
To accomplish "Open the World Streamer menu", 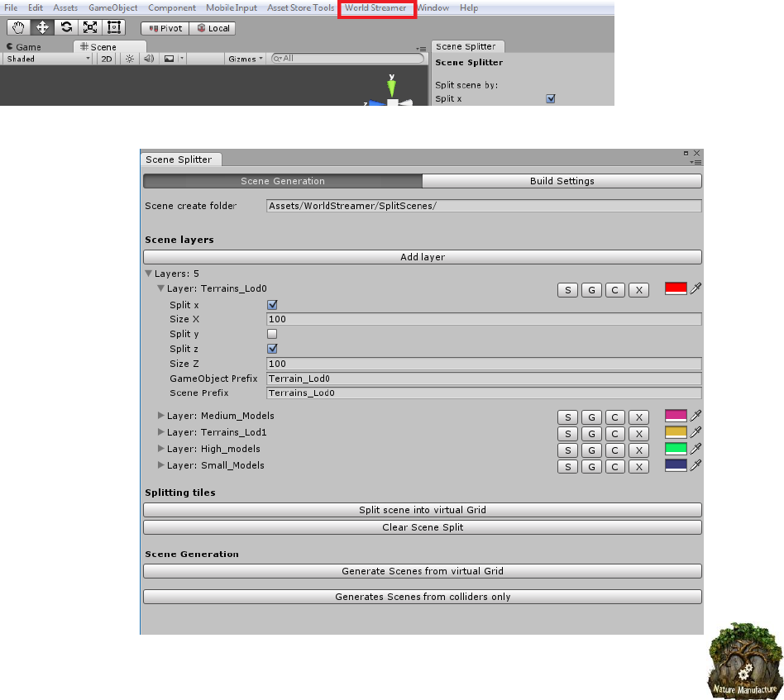I will coord(375,8).
